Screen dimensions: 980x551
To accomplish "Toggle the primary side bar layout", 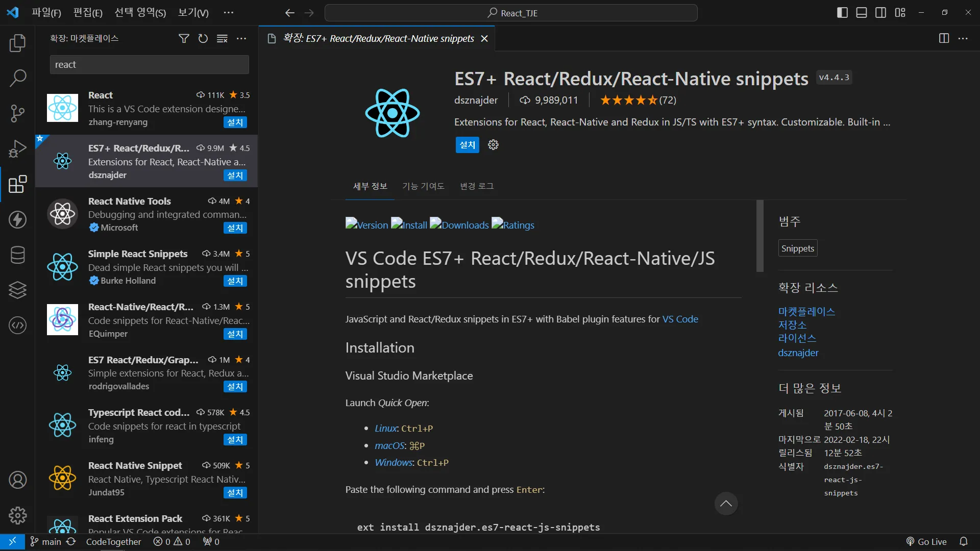I will click(842, 13).
